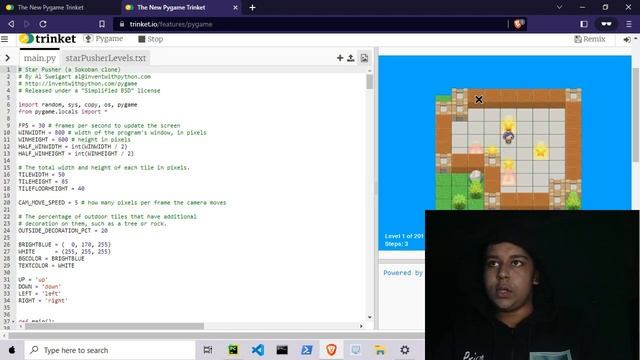Click the trinket logo
640x360 pixels.
coord(47,39)
